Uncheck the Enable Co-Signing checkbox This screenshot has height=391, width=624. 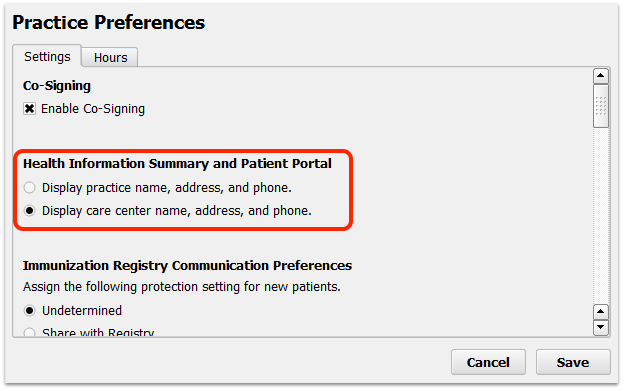(29, 109)
